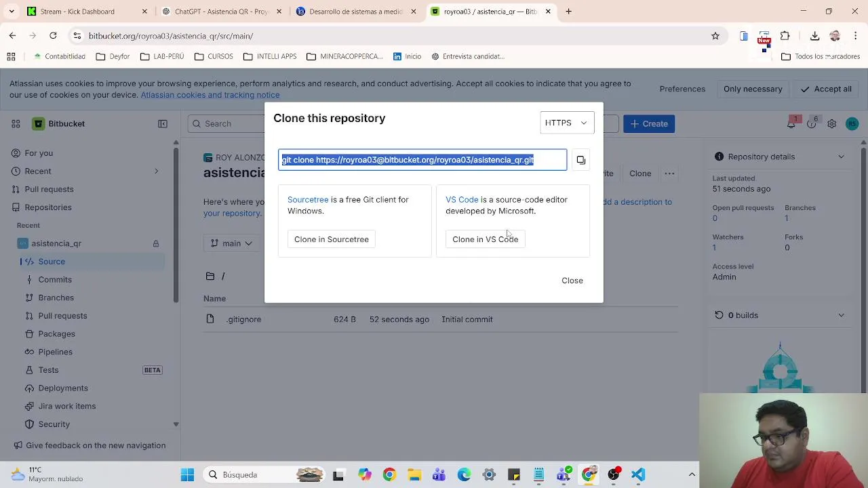Open the Initial commit link
This screenshot has height=488, width=868.
click(467, 319)
